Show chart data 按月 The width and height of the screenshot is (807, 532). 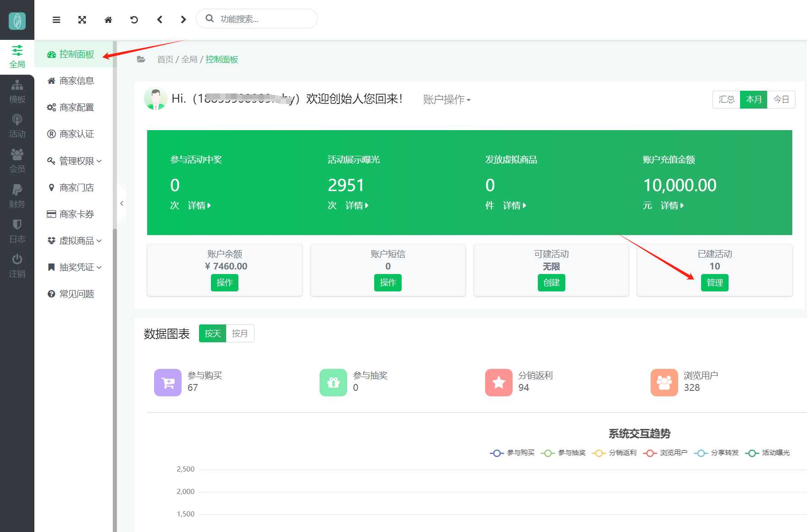[240, 334]
